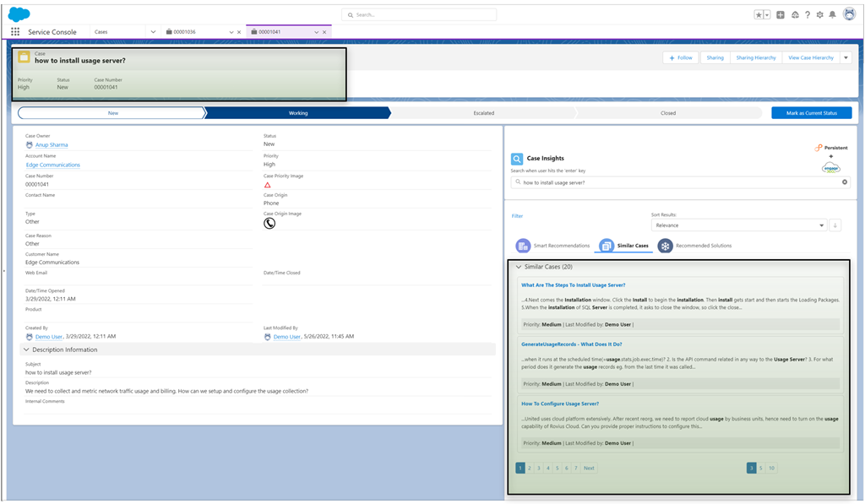
Task: Click the Favorites star icon
Action: [x=759, y=15]
